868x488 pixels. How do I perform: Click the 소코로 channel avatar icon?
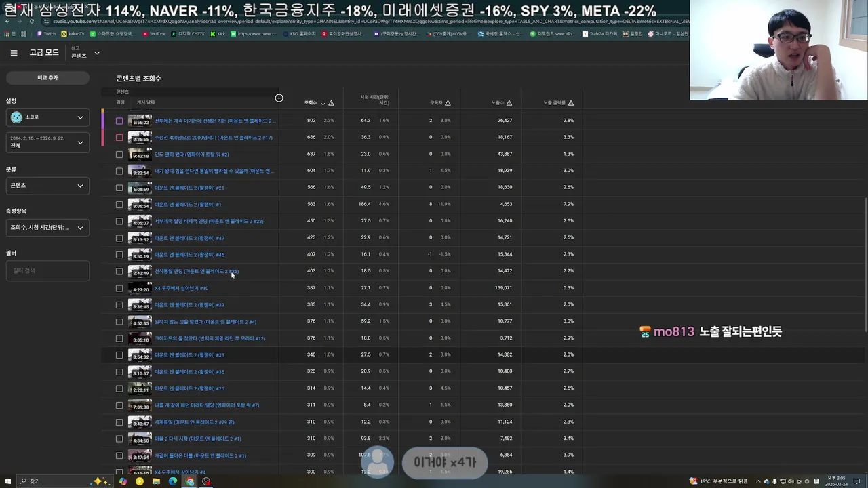pyautogui.click(x=16, y=117)
